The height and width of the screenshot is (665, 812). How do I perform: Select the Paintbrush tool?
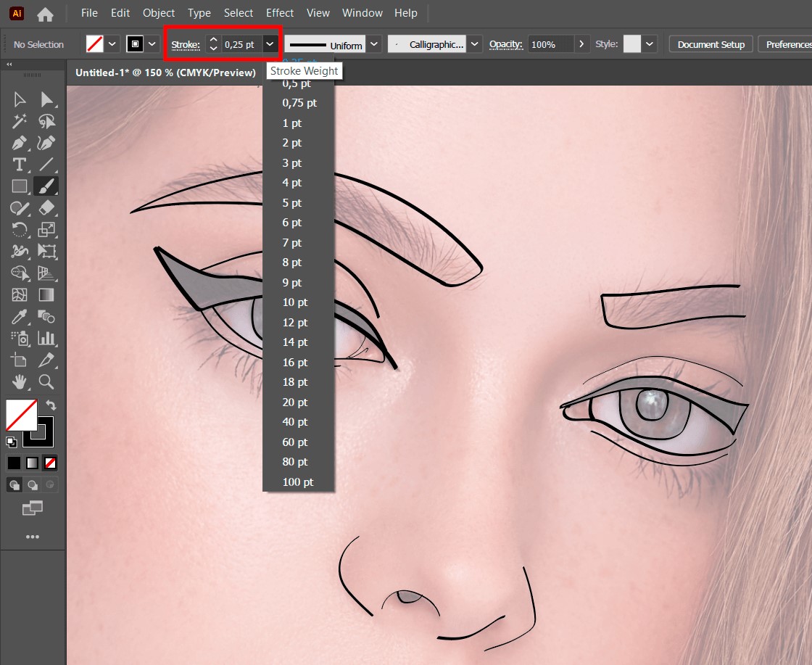pyautogui.click(x=46, y=186)
